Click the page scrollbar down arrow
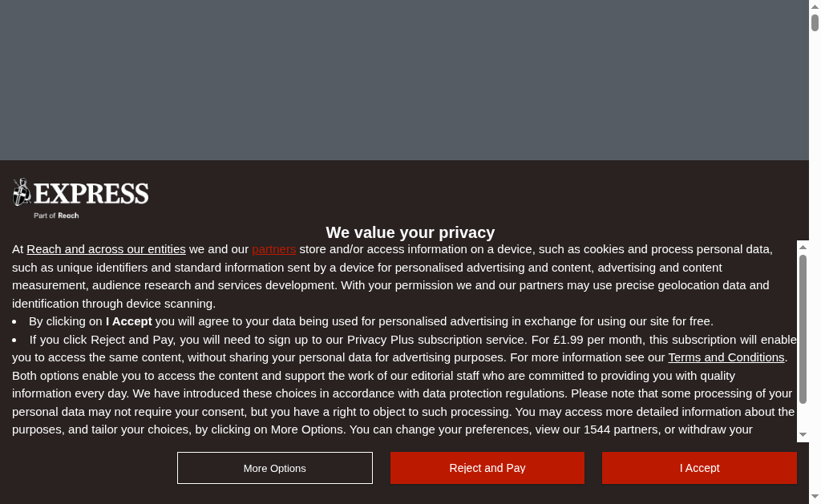 pos(815,497)
